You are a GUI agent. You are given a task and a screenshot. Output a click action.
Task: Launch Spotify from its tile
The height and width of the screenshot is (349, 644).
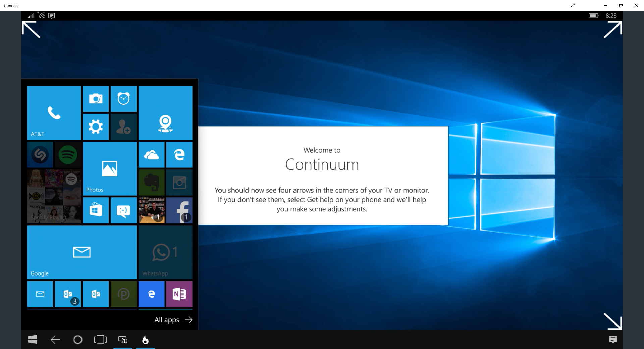[x=68, y=155]
